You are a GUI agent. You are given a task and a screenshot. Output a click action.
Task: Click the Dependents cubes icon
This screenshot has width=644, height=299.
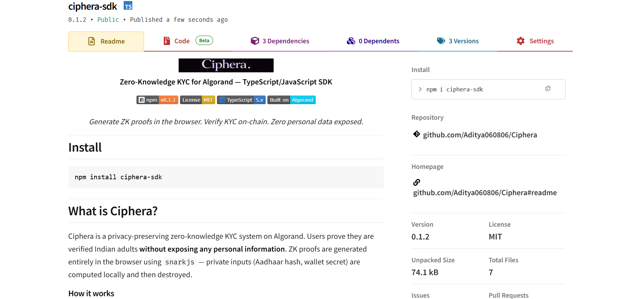(351, 41)
